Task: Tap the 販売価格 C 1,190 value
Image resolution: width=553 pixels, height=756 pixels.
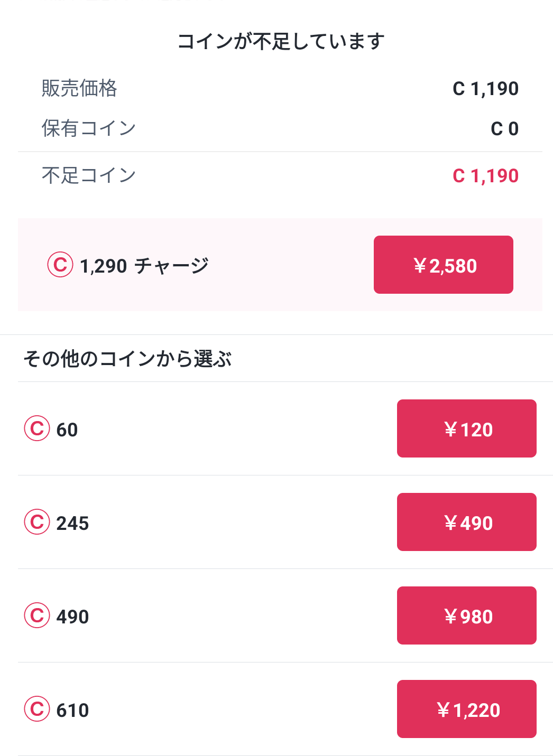Action: point(485,89)
